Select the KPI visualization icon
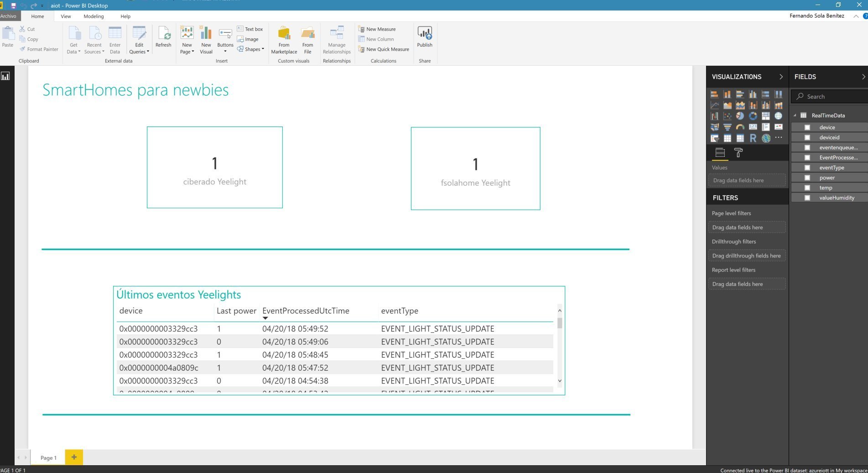This screenshot has height=473, width=868. tap(778, 127)
